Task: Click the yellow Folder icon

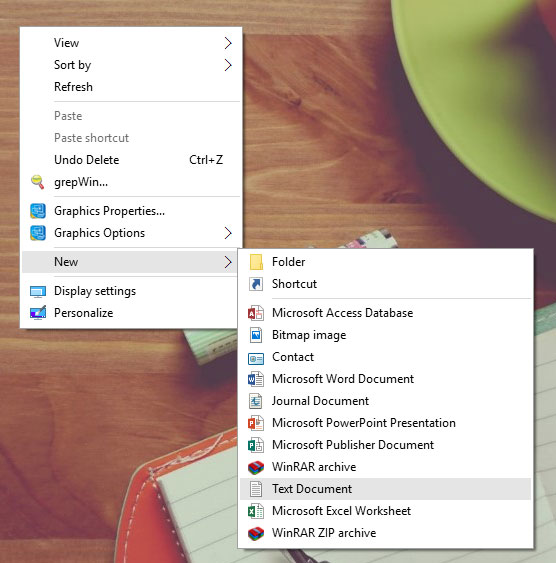Action: coord(256,262)
